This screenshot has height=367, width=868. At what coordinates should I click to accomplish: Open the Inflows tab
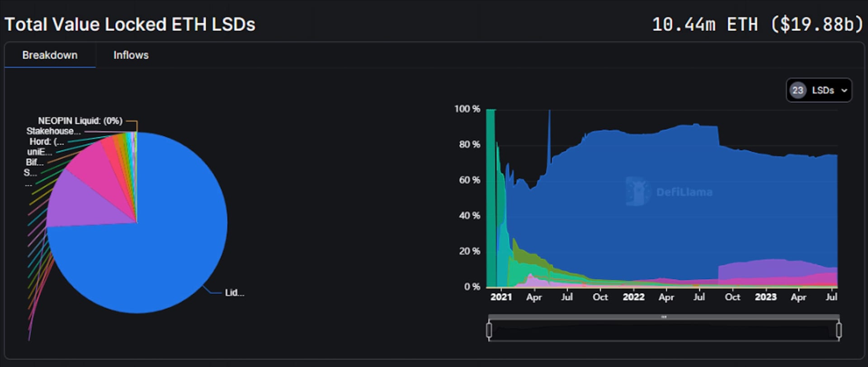[x=131, y=55]
